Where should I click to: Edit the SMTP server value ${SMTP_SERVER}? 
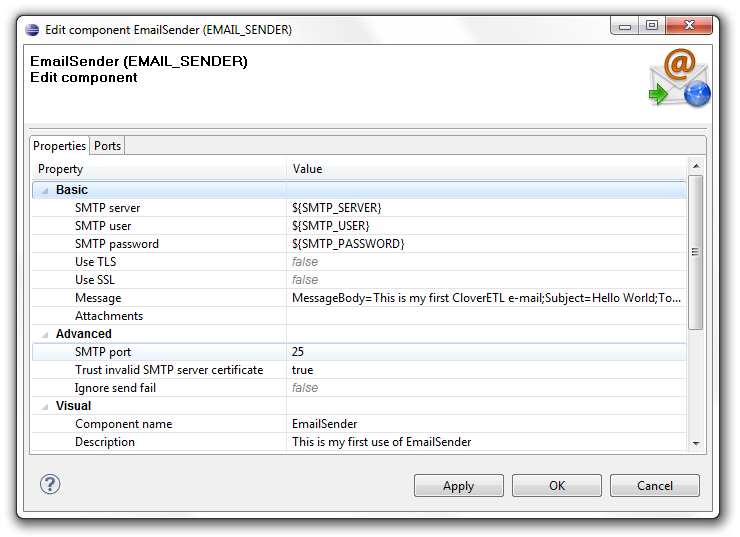click(486, 208)
